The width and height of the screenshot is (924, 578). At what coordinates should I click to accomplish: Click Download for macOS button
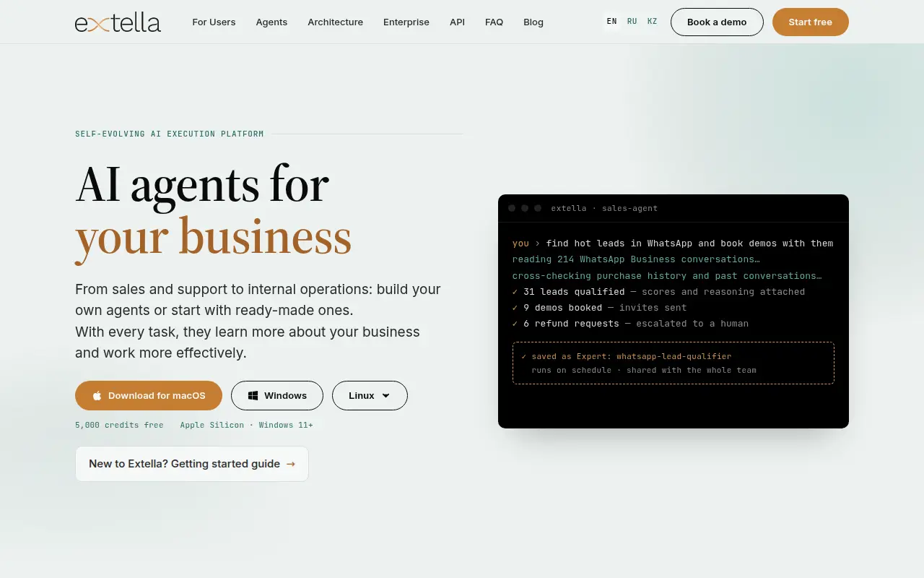[x=149, y=396]
